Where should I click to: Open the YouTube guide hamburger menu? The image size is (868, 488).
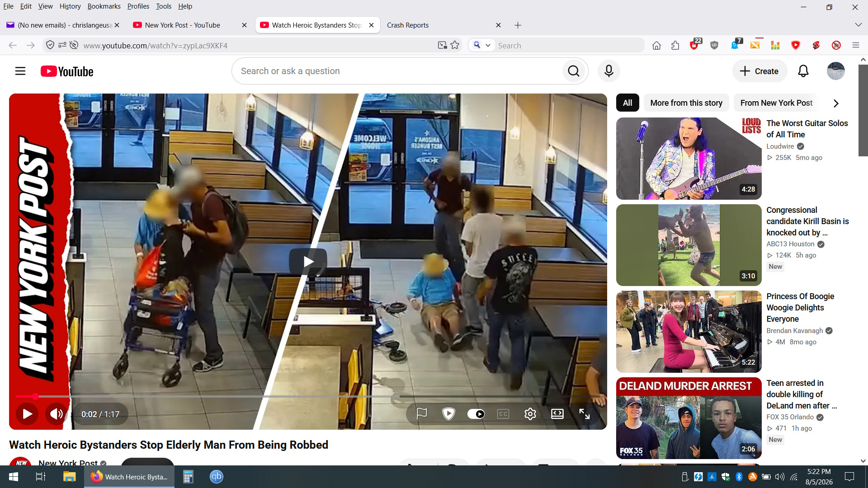20,71
